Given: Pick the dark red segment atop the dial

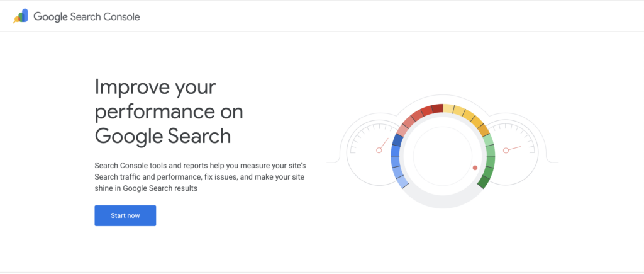Looking at the screenshot, I should click(437, 109).
